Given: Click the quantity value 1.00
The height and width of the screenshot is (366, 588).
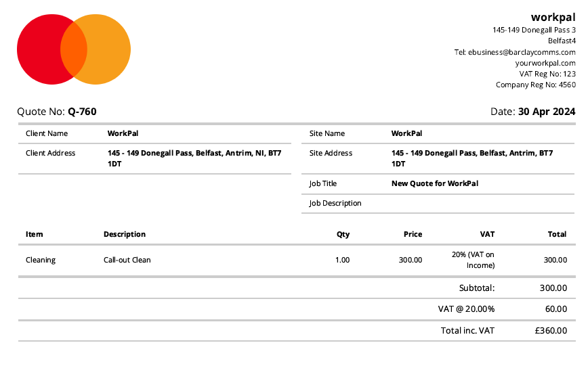Looking at the screenshot, I should pos(342,260).
